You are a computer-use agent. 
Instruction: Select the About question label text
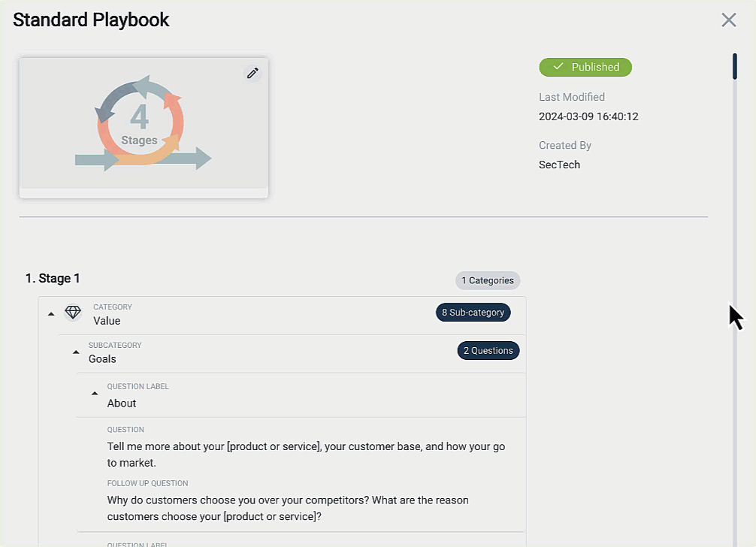click(x=122, y=403)
